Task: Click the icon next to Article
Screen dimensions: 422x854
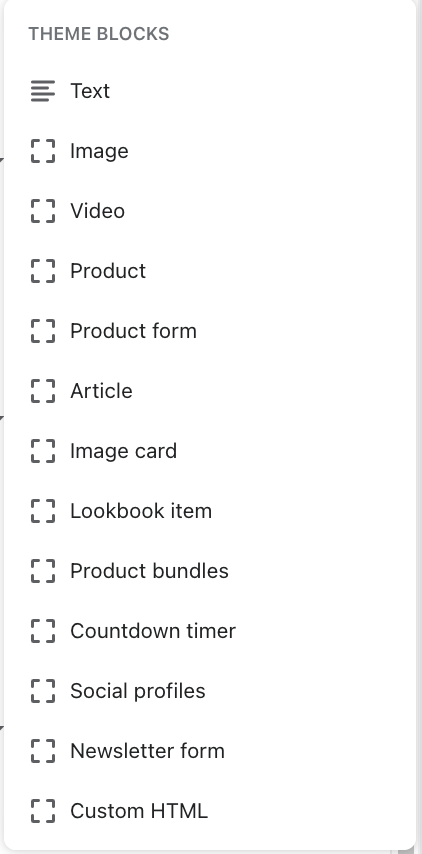Action: point(42,391)
